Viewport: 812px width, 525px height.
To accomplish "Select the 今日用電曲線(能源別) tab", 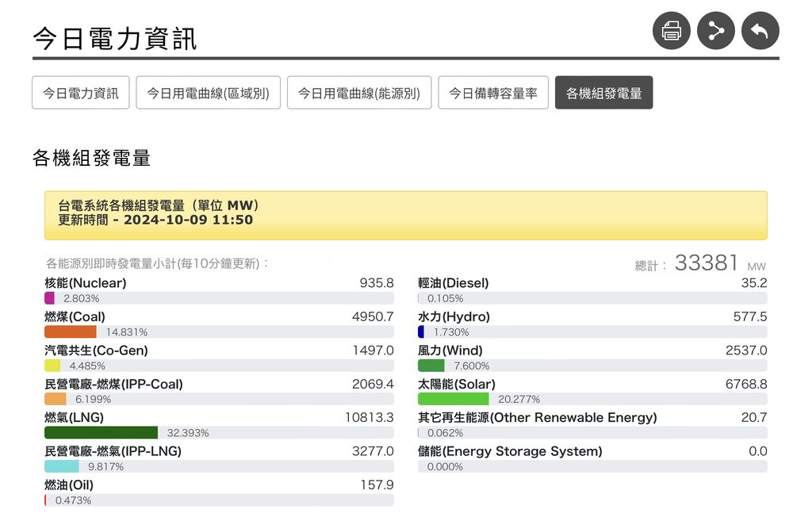I will pos(358,93).
